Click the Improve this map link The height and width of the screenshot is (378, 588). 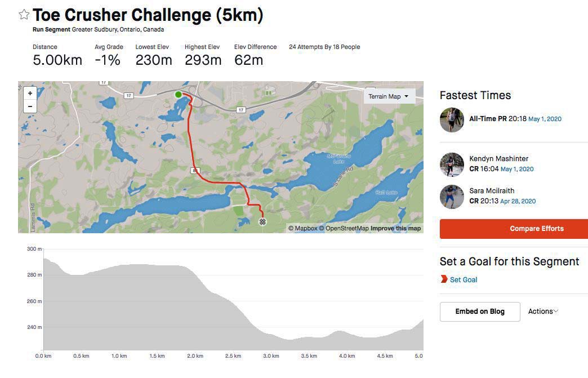(395, 228)
